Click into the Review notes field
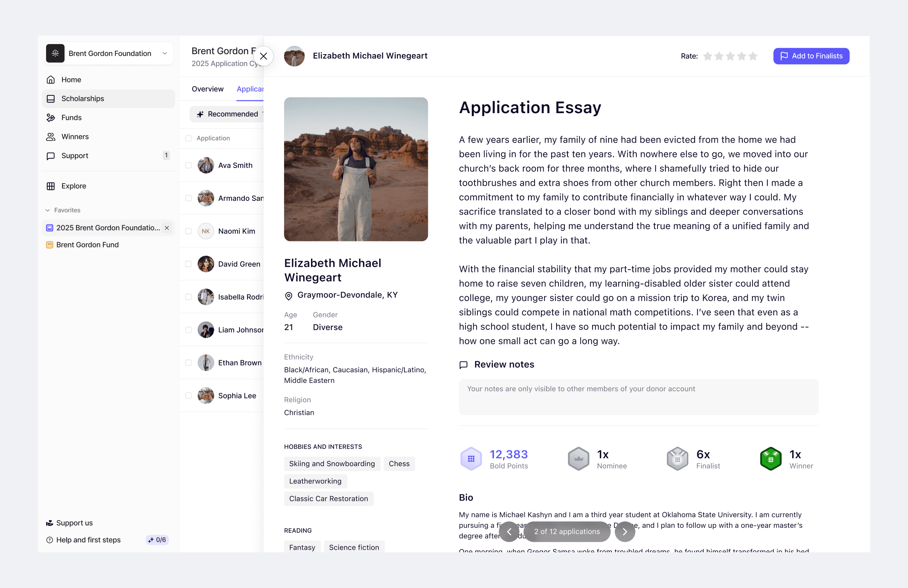908x588 pixels. (638, 397)
